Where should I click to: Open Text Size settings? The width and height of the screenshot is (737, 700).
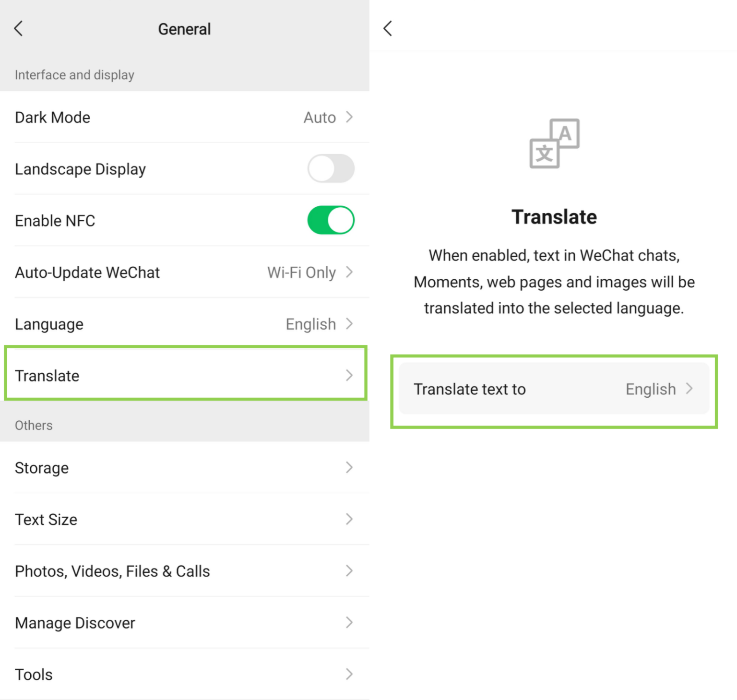point(184,520)
